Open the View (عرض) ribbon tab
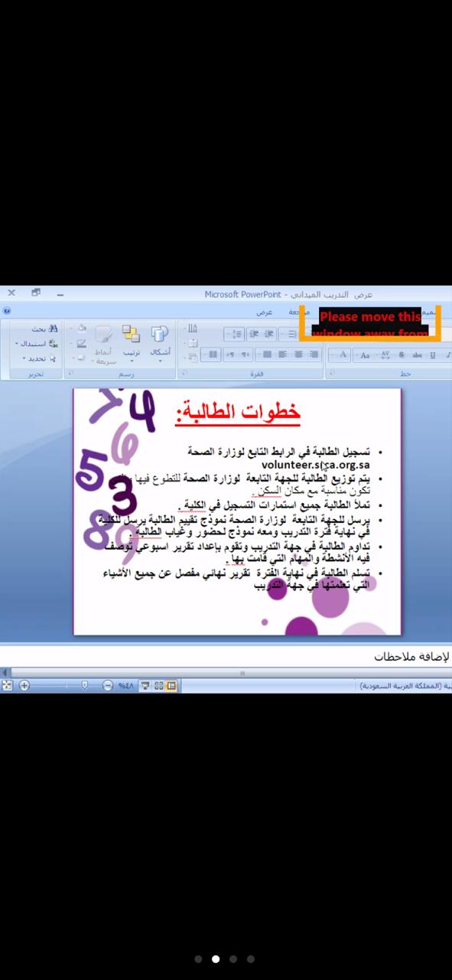 [264, 312]
